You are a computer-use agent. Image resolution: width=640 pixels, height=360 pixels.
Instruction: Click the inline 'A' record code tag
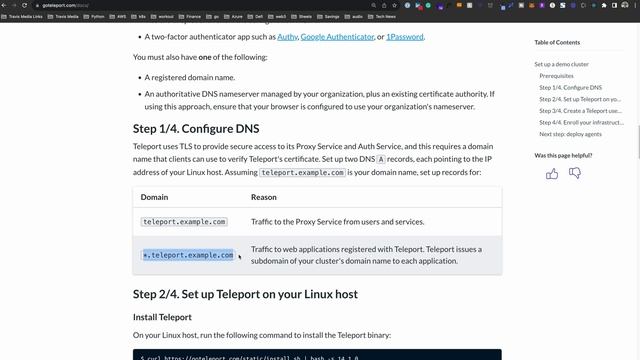coord(381,159)
